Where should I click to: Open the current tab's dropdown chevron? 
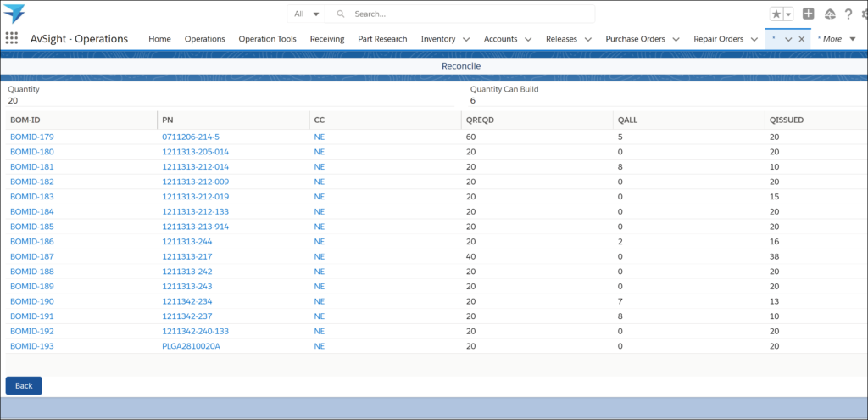[788, 39]
